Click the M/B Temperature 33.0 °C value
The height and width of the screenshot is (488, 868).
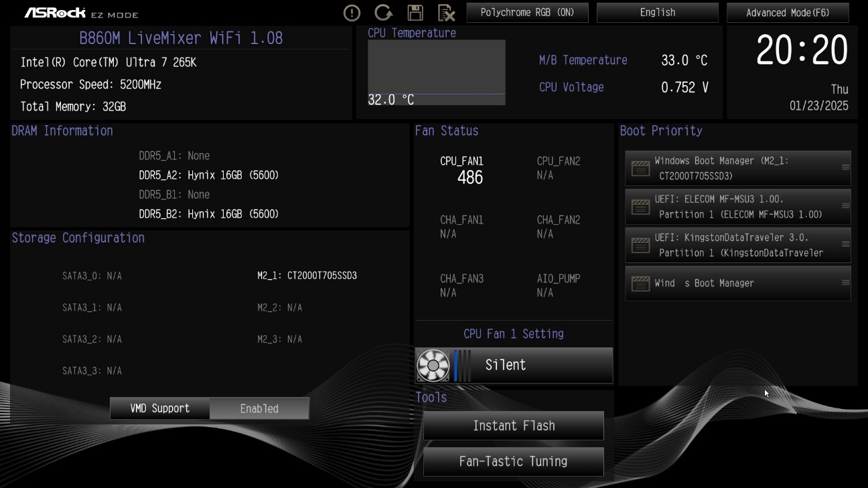tap(684, 60)
